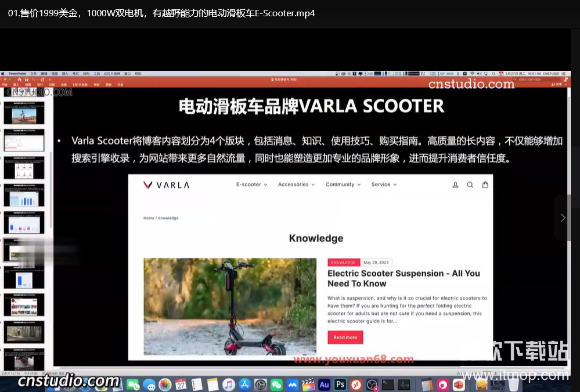Switch to the 设计 ribbon tab

pos(40,85)
